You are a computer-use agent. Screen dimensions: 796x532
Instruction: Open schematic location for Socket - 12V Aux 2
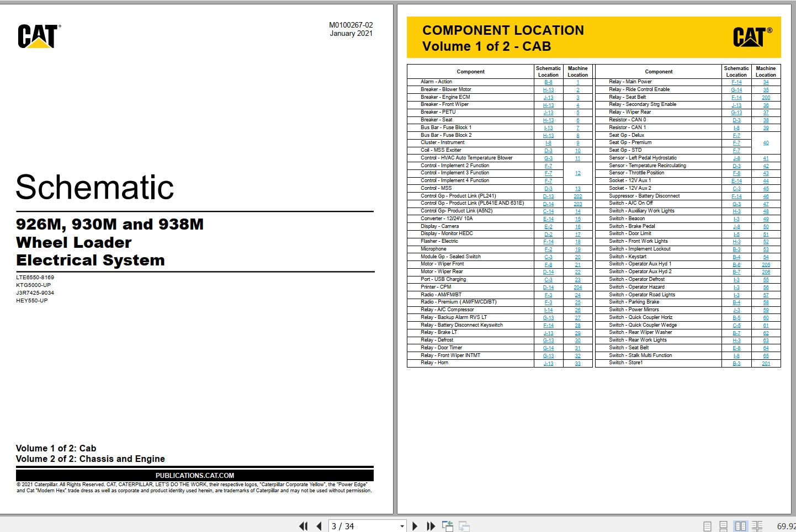coord(736,189)
